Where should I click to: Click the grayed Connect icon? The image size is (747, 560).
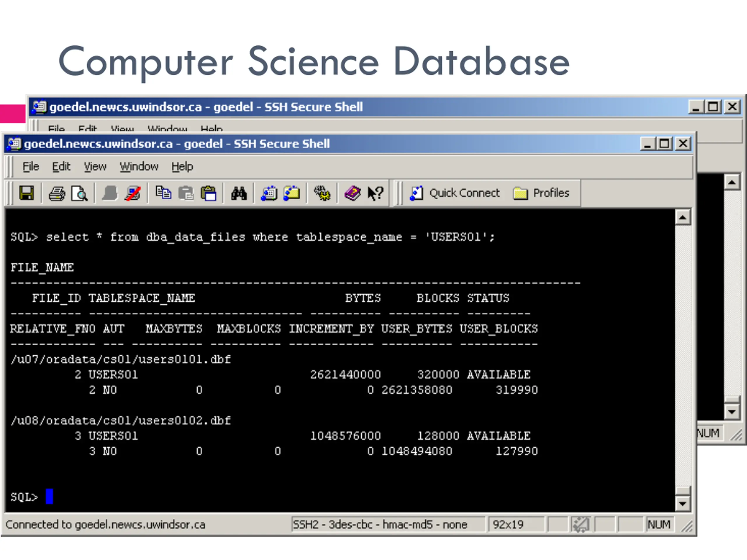coord(110,193)
